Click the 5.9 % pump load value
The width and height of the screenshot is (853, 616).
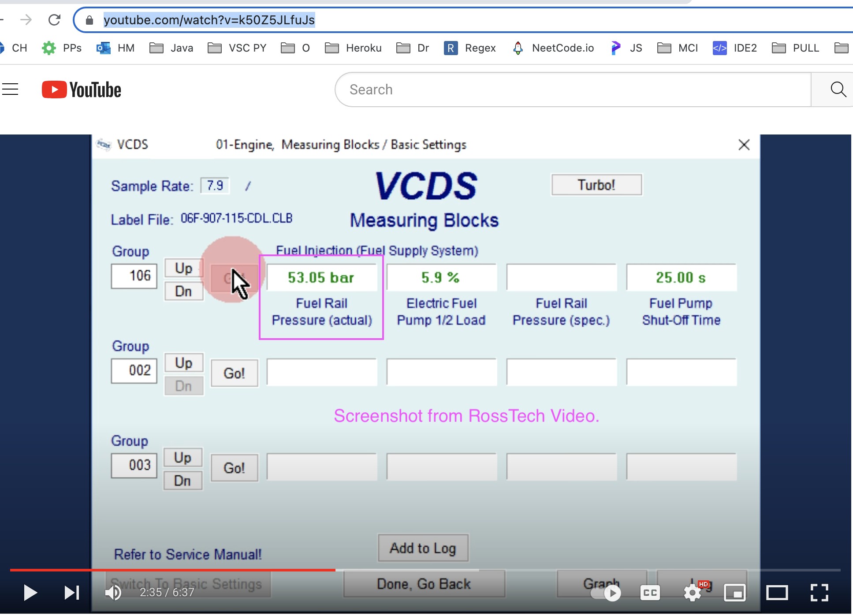click(x=441, y=277)
